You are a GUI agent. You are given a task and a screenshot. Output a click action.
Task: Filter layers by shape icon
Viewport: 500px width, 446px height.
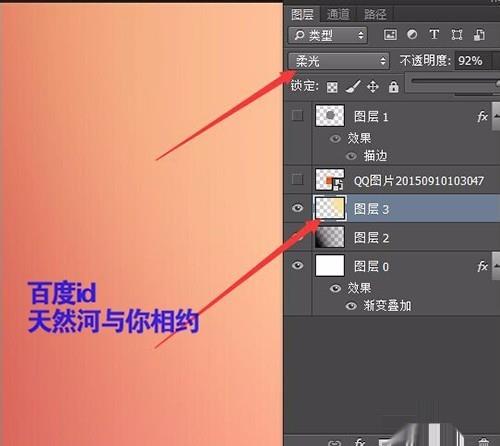[457, 35]
